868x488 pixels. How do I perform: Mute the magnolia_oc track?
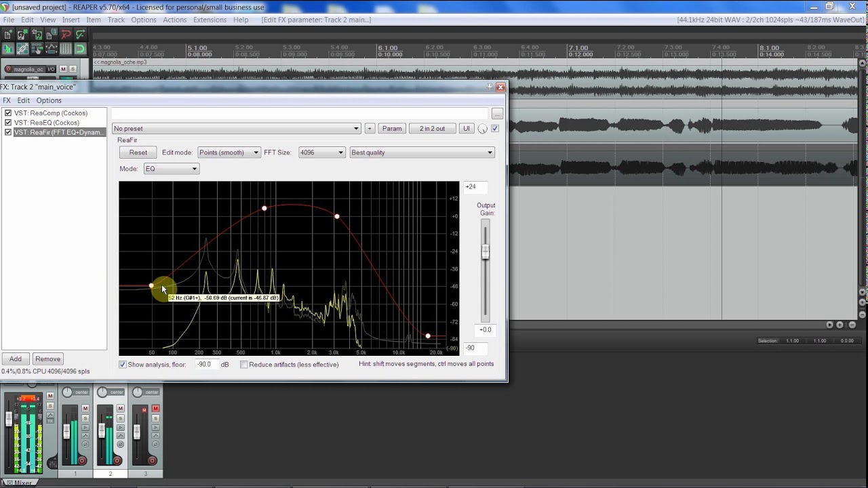(x=63, y=69)
